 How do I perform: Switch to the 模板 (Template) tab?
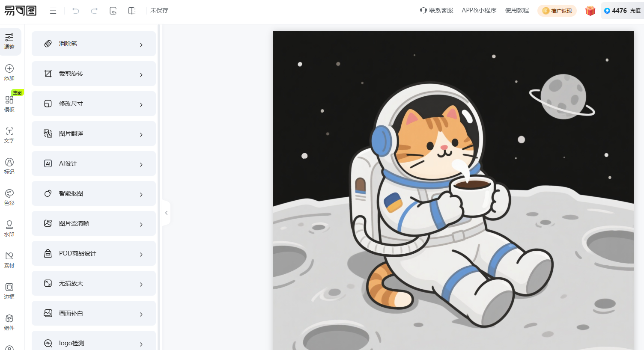click(9, 104)
